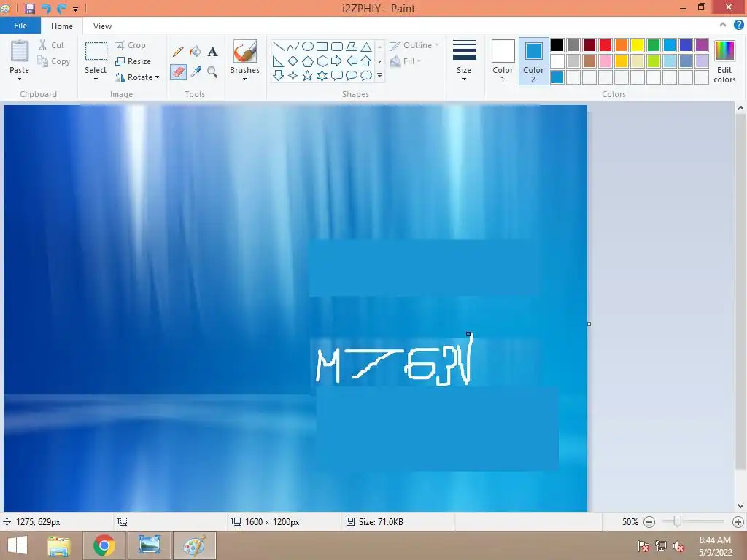This screenshot has height=560, width=747.
Task: Expand the shapes gallery More arrow
Action: click(x=379, y=75)
